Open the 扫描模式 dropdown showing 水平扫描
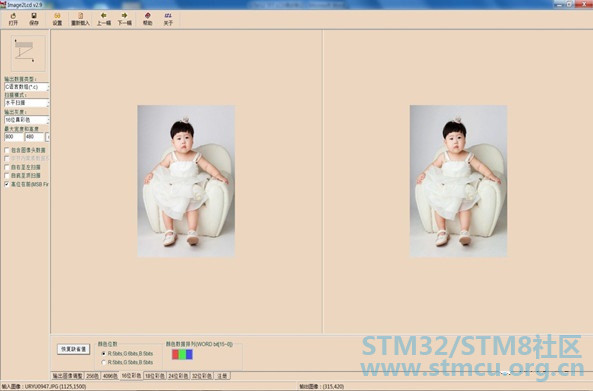 click(26, 103)
